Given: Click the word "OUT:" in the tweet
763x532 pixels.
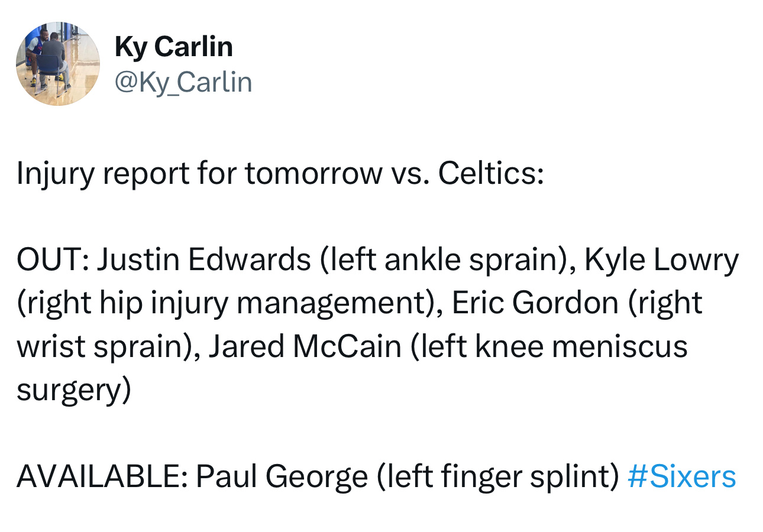Looking at the screenshot, I should tap(53, 259).
